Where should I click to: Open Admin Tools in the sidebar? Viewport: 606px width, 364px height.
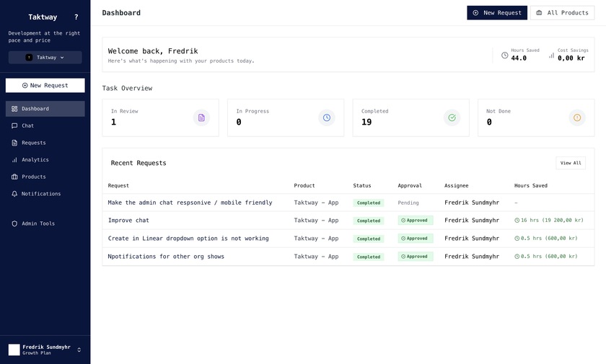pos(38,223)
